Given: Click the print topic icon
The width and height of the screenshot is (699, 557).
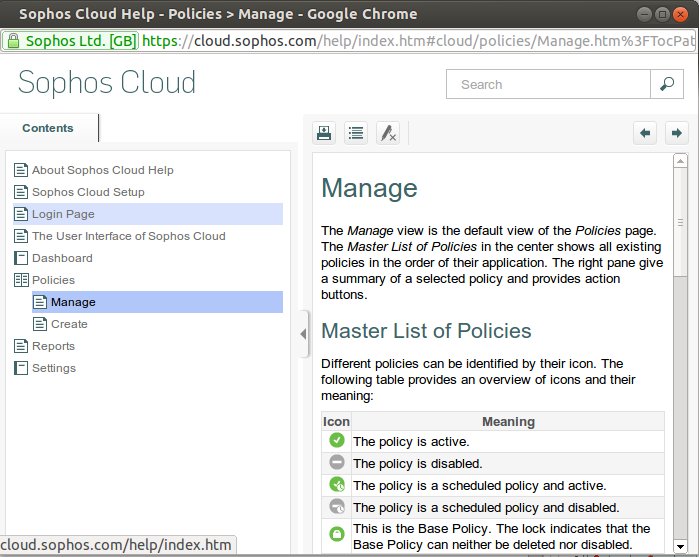Looking at the screenshot, I should tap(324, 133).
